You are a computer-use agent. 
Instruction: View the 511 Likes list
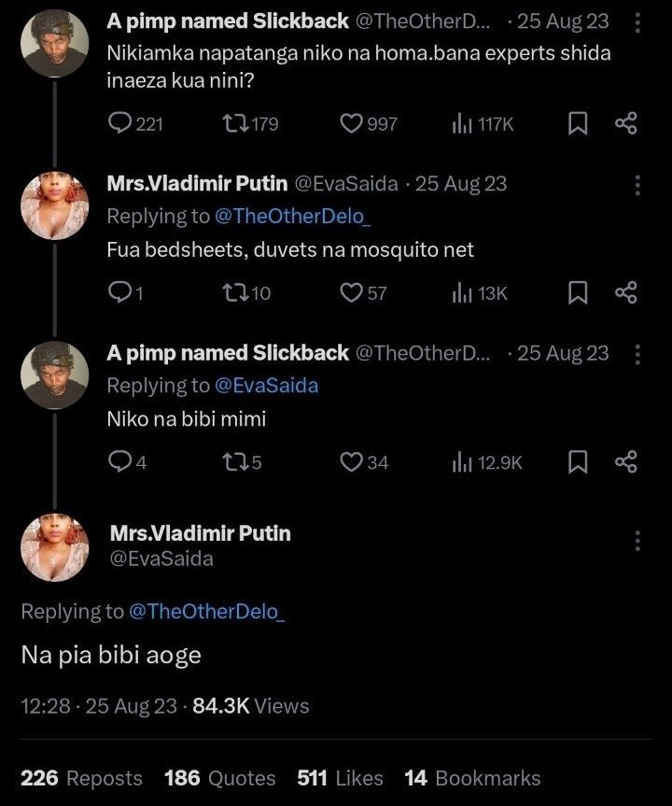pos(340,778)
